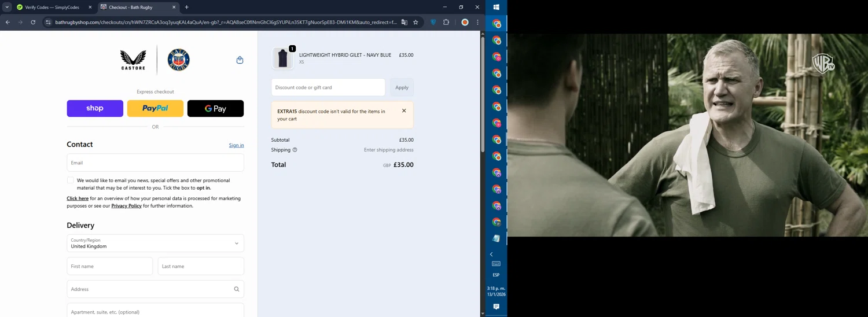This screenshot has height=317, width=868.
Task: Show hidden tray icons chevron
Action: click(491, 254)
